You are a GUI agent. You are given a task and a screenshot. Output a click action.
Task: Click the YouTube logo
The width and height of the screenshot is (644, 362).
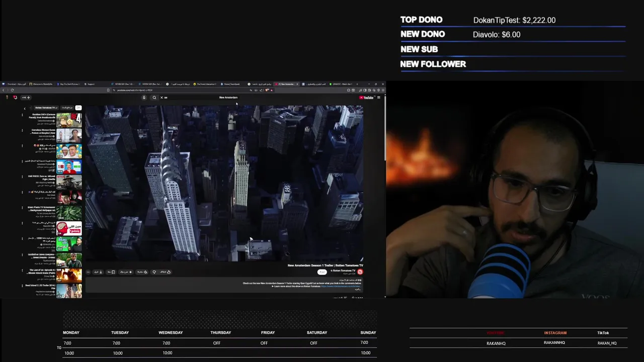(x=367, y=98)
